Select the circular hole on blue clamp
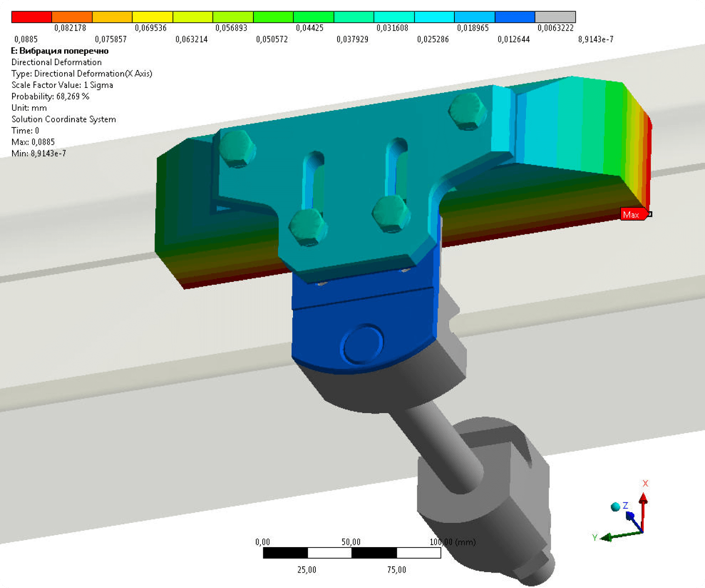 (362, 343)
